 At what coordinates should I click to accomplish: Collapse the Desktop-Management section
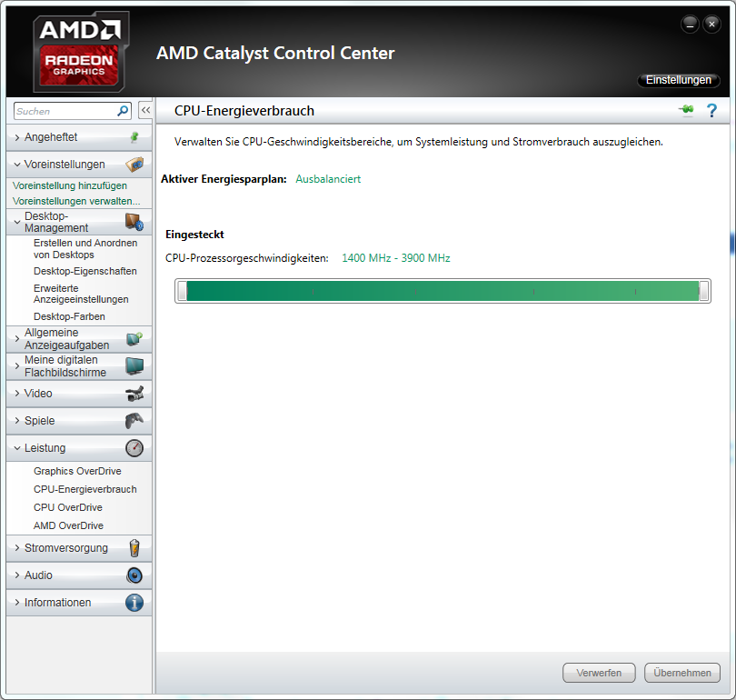17,222
